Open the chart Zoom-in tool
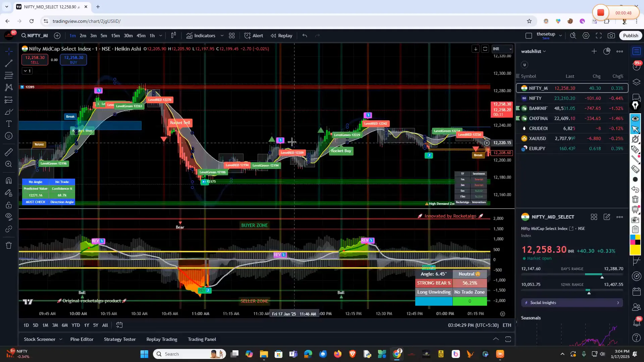This screenshot has width=644, height=362. point(8,164)
